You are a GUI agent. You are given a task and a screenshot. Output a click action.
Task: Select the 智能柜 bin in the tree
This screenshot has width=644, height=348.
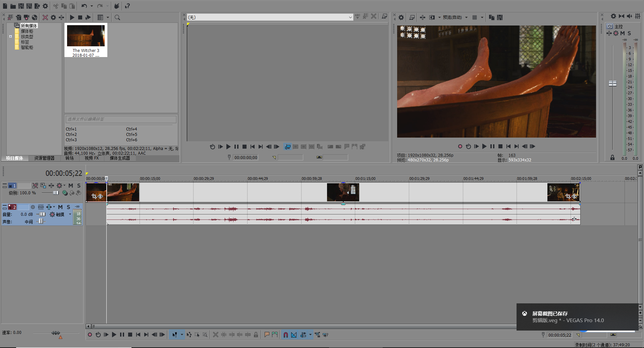[x=27, y=47]
